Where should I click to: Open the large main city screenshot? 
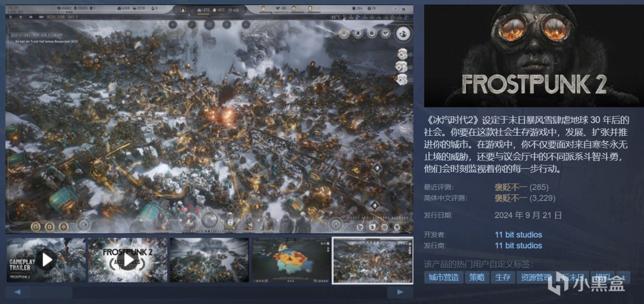[x=209, y=119]
